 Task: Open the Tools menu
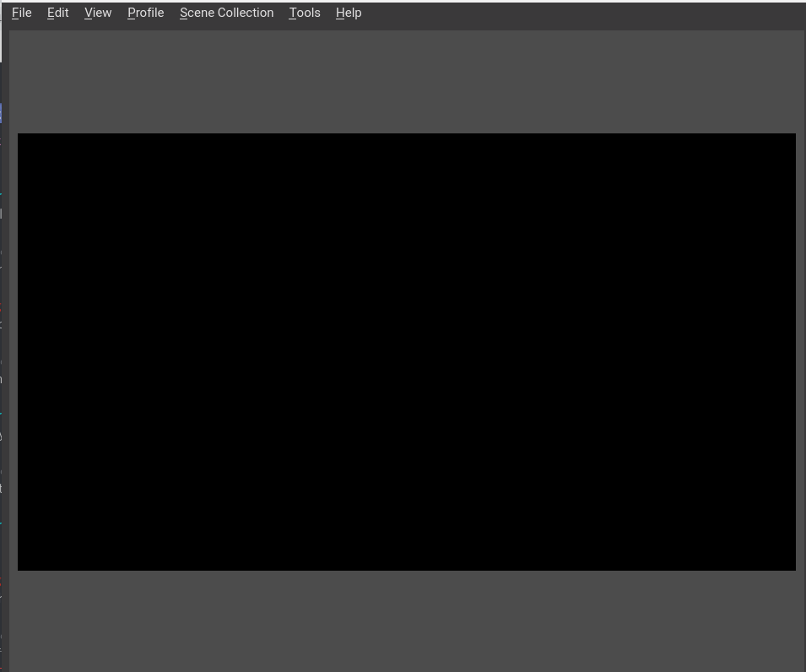pyautogui.click(x=305, y=13)
